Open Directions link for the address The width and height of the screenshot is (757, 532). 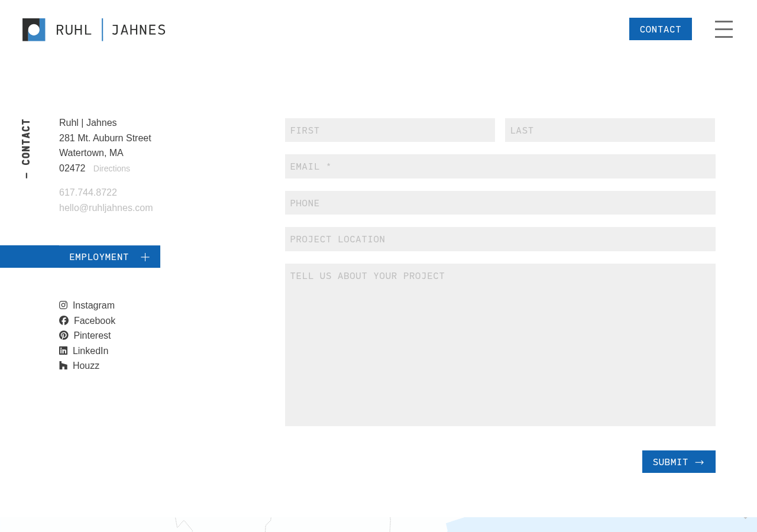112,168
